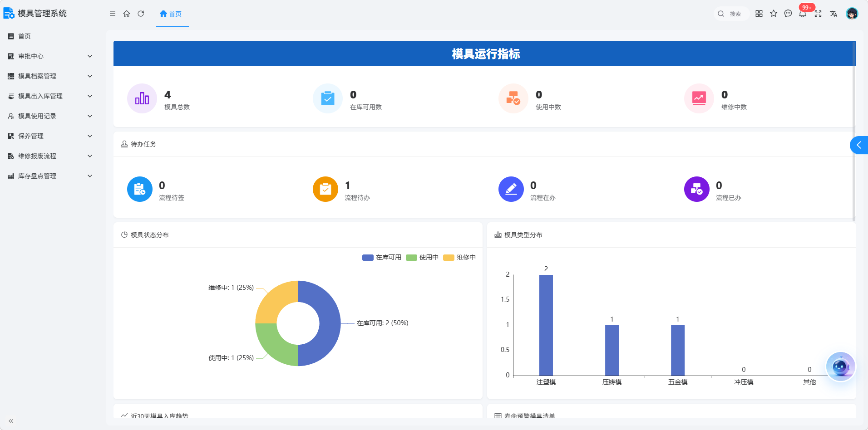This screenshot has height=430, width=868.
Task: Switch to the 首页 tab
Action: point(172,14)
